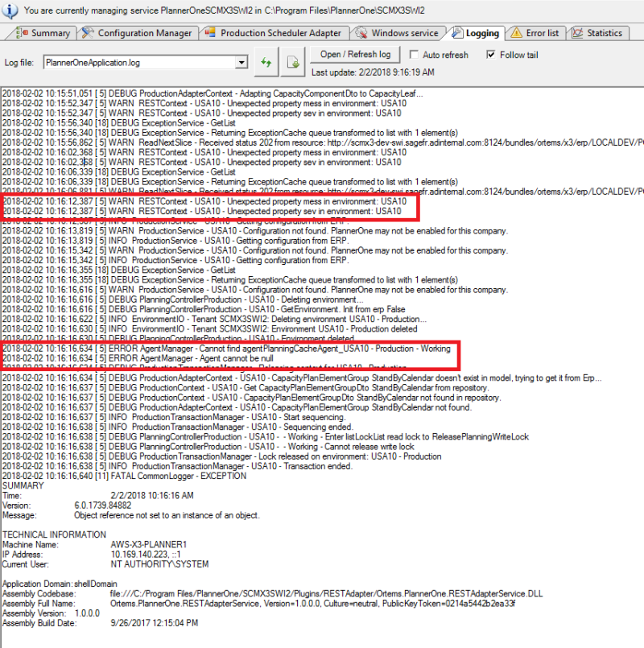Click the Statistics chart icon
The image size is (644, 648).
[577, 33]
